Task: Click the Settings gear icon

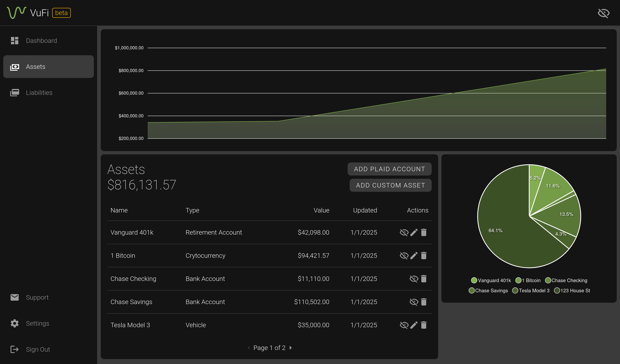Action: point(14,323)
